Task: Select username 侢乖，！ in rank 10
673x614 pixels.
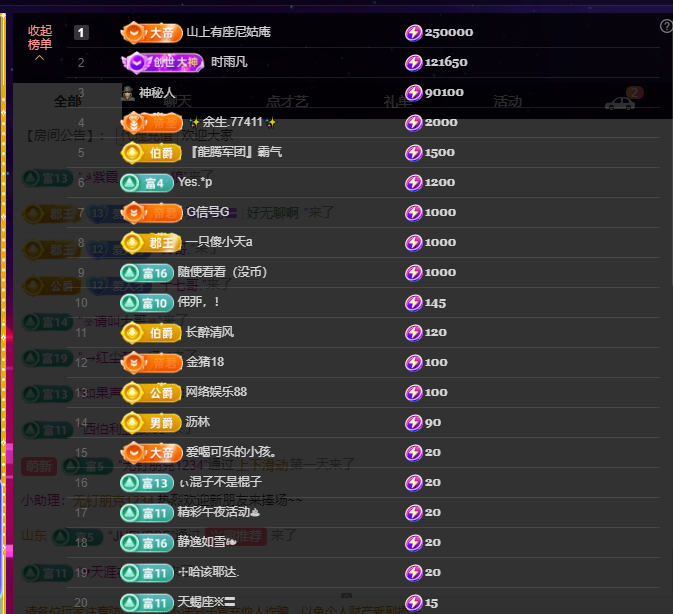Action: (198, 302)
